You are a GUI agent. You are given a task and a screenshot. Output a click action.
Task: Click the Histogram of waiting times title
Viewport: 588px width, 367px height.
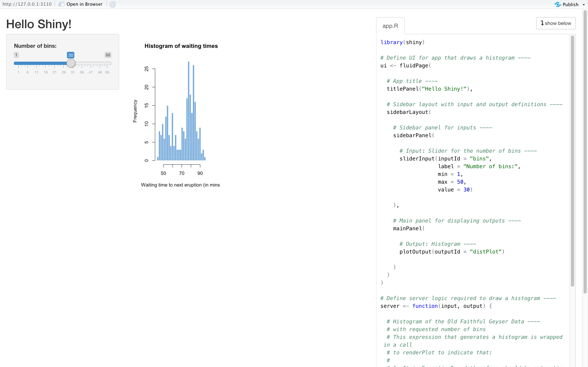pos(181,46)
